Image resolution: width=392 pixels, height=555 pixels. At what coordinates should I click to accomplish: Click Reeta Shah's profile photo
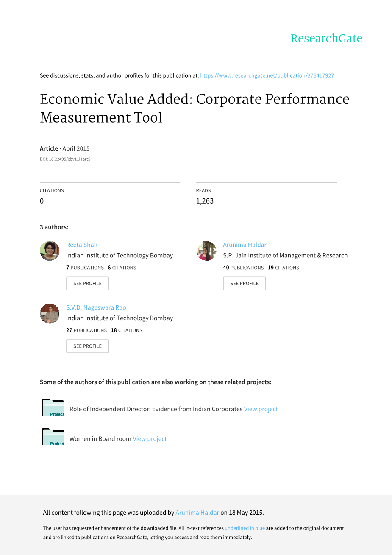click(50, 251)
